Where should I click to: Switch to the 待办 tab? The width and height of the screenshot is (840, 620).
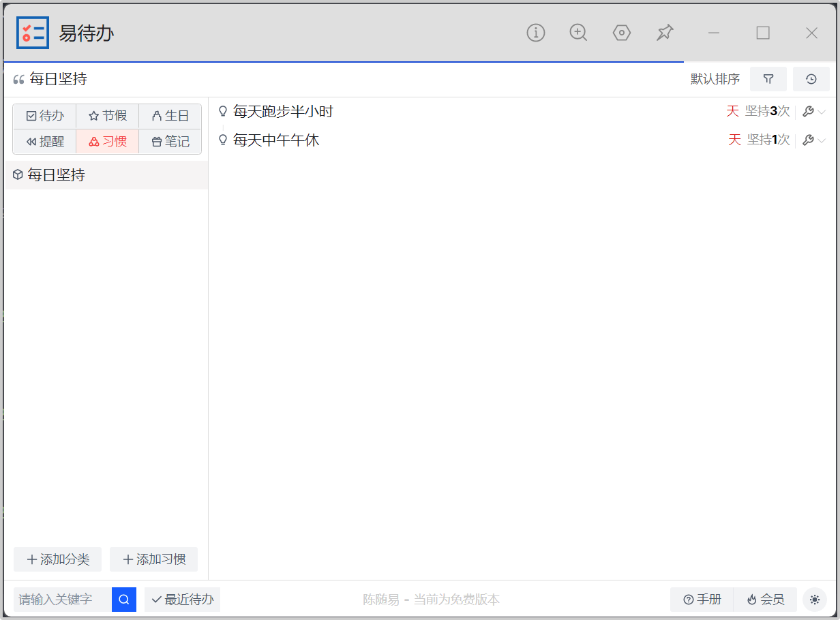(x=45, y=116)
